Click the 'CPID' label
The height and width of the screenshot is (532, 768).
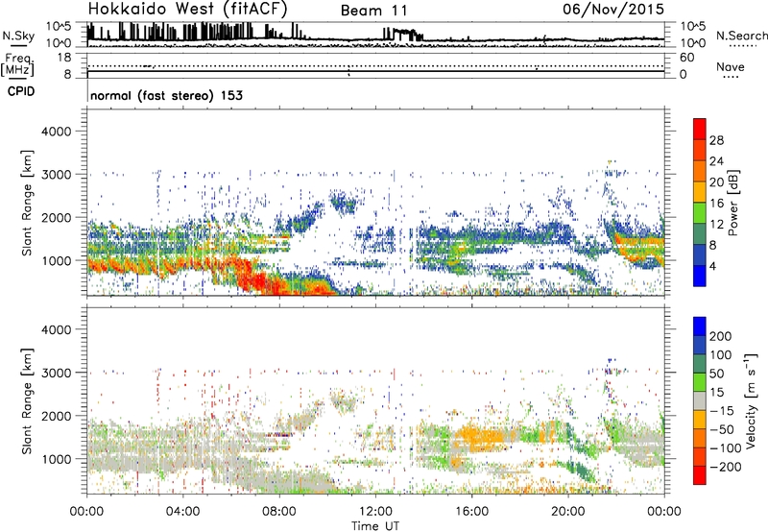pyautogui.click(x=21, y=91)
